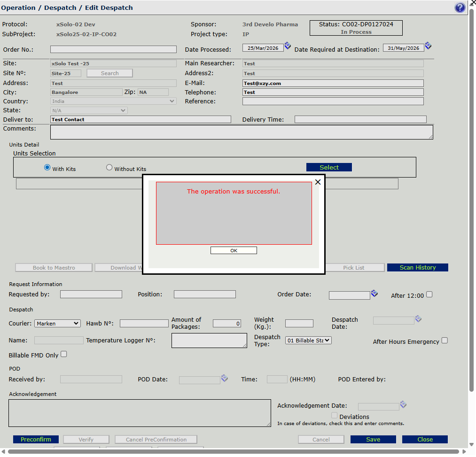
Task: Open the POD Date calendar icon
Action: click(x=225, y=378)
